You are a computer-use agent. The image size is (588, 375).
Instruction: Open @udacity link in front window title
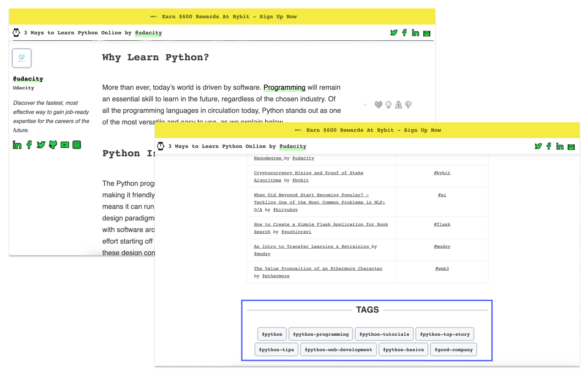[293, 146]
